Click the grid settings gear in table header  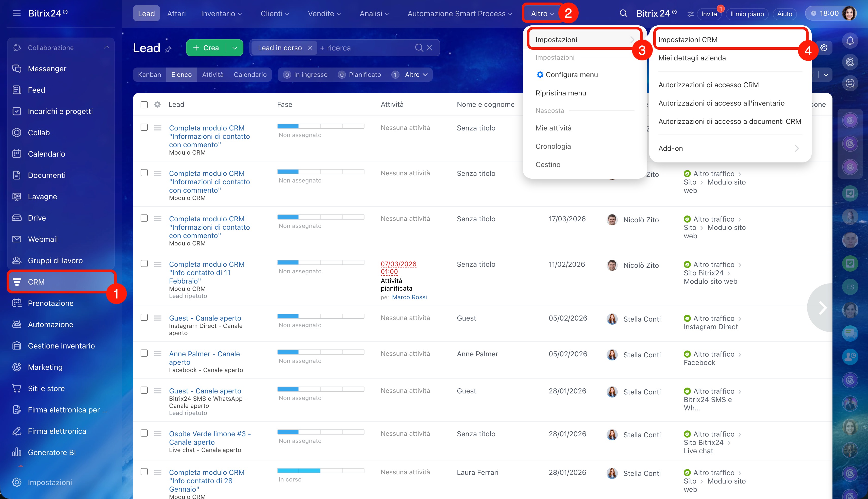coord(157,104)
